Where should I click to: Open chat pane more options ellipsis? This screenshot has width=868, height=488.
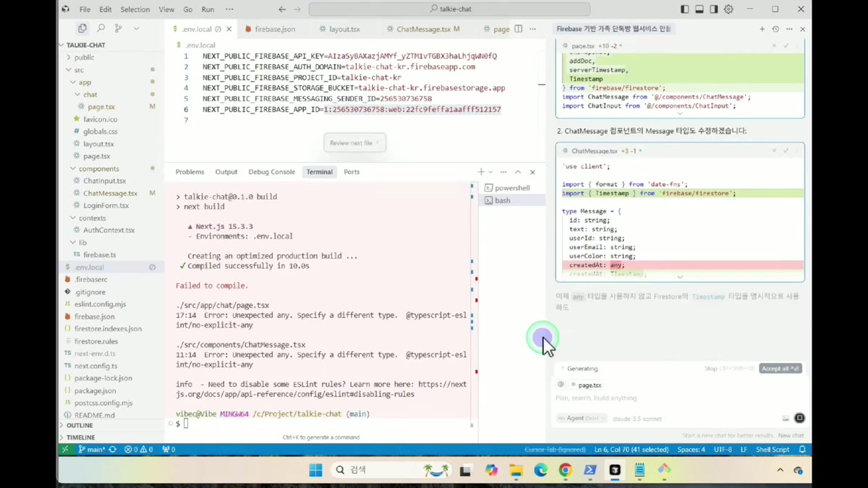point(789,29)
